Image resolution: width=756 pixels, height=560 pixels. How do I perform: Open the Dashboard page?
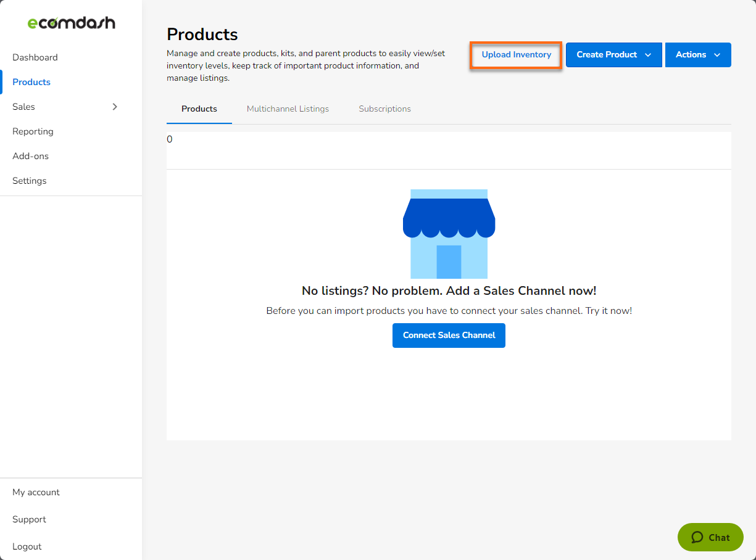[x=35, y=57]
